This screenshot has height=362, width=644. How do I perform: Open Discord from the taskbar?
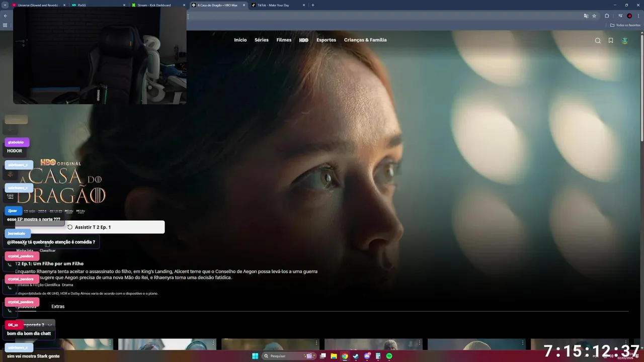(x=367, y=356)
